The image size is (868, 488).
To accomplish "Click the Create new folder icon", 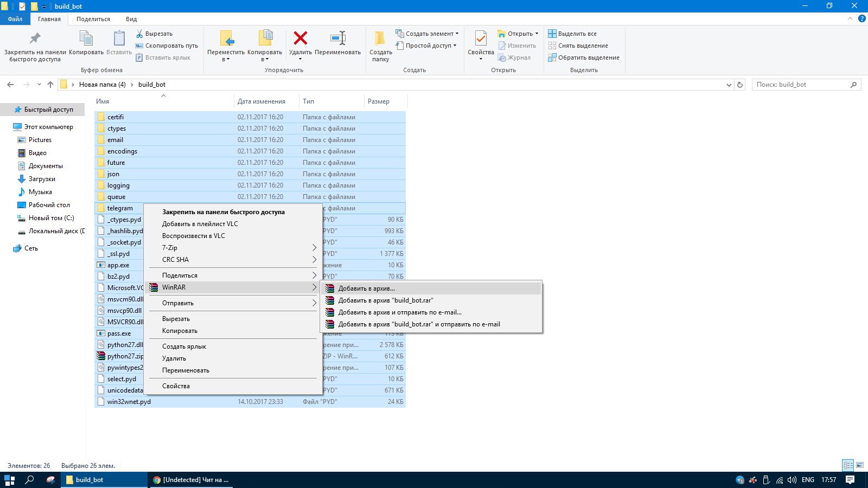I will click(380, 38).
